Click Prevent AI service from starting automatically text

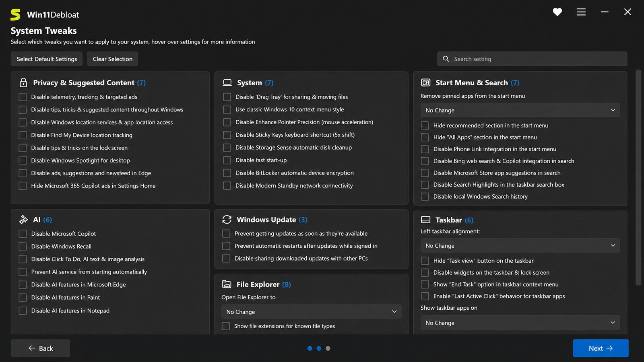89,272
